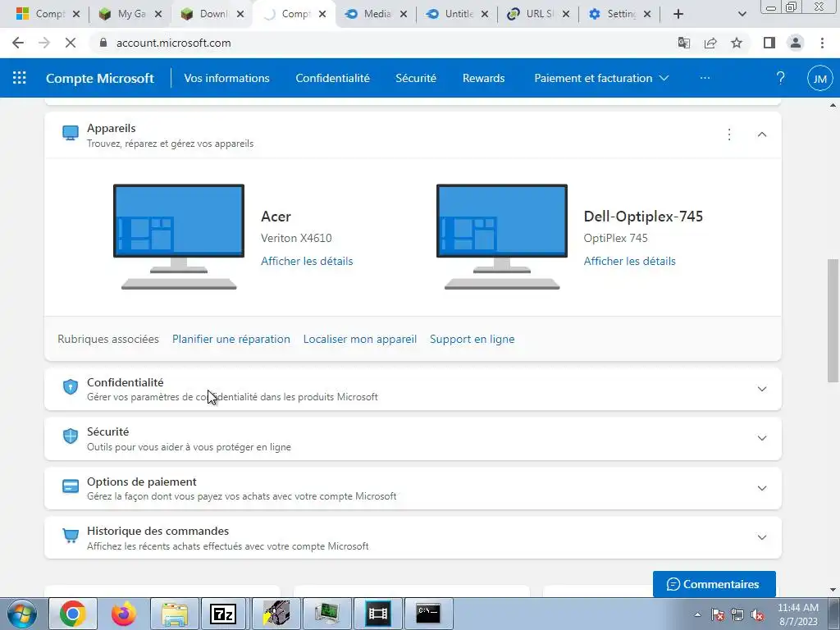The width and height of the screenshot is (840, 630).
Task: Click Planifier une réparation link
Action: pyautogui.click(x=231, y=339)
